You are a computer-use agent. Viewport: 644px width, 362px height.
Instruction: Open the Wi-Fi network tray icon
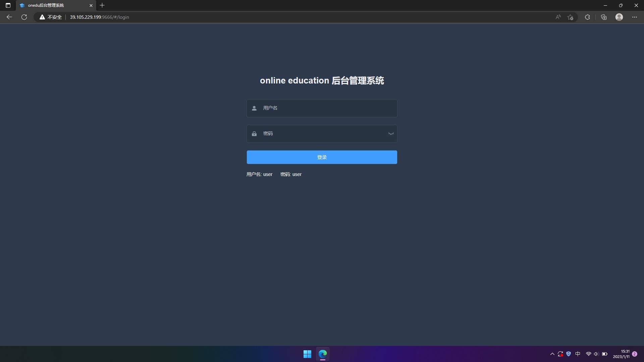point(588,354)
